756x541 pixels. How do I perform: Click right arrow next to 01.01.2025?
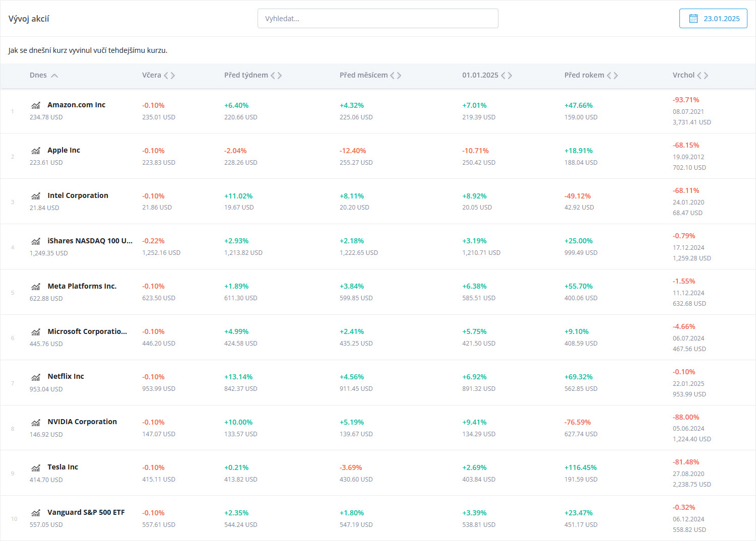click(x=510, y=76)
